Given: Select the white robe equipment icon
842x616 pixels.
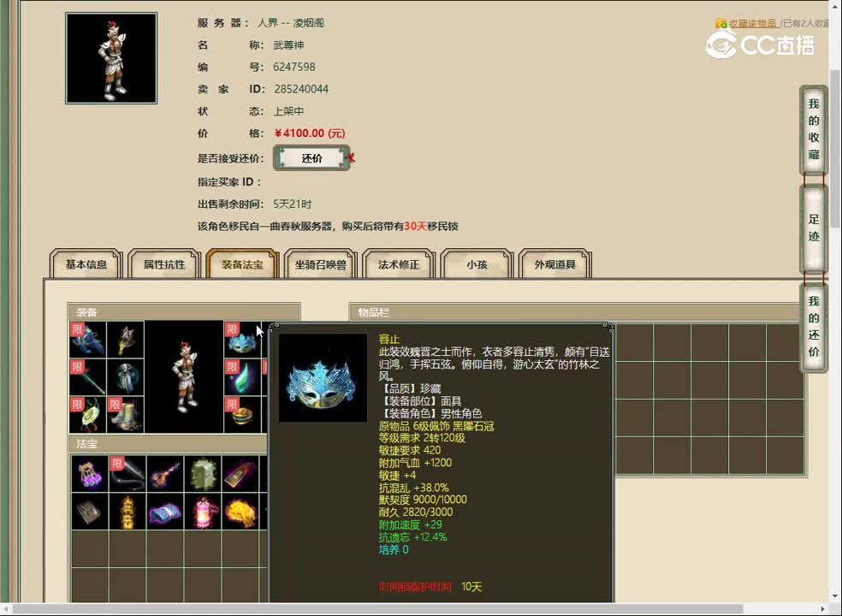Looking at the screenshot, I should coord(127,376).
